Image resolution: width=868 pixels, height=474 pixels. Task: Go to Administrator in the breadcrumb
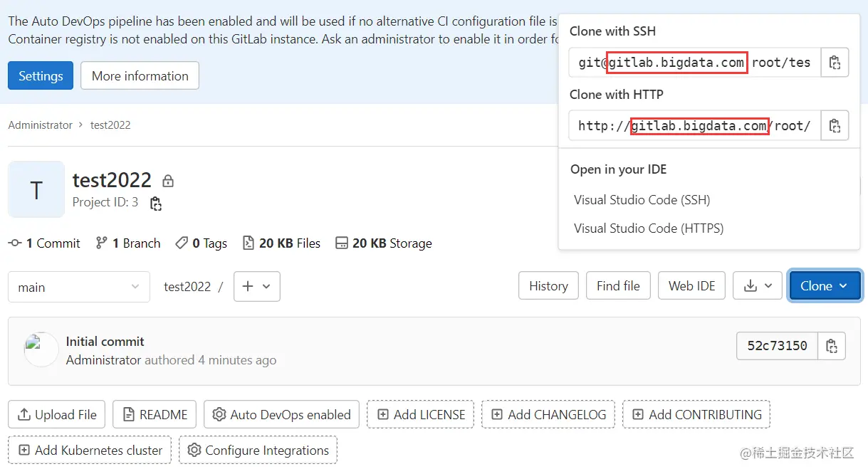[x=40, y=125]
